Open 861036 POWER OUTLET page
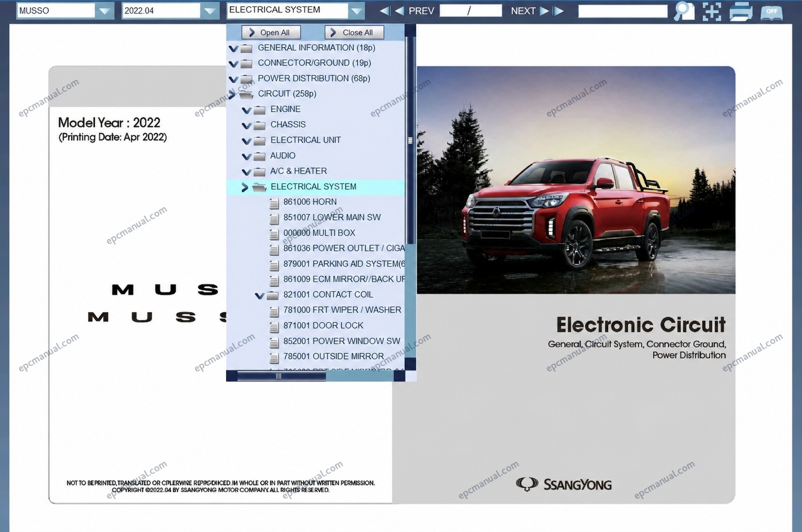The image size is (802, 532). (343, 249)
